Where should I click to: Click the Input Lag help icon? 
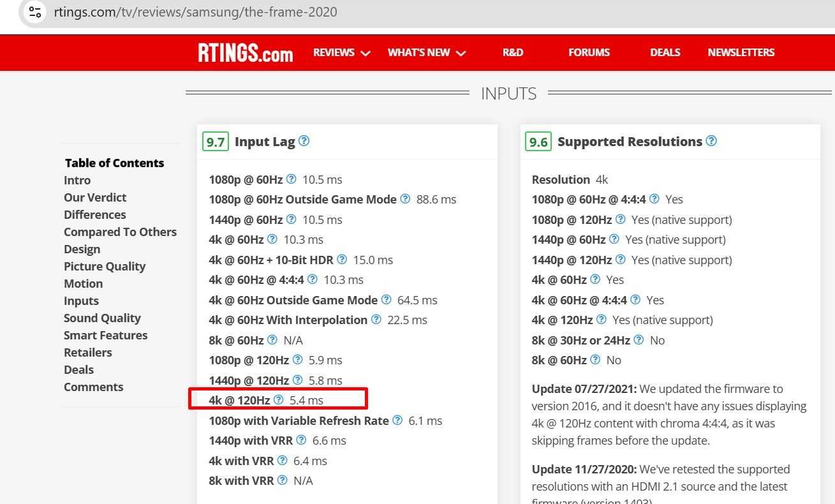click(x=304, y=141)
